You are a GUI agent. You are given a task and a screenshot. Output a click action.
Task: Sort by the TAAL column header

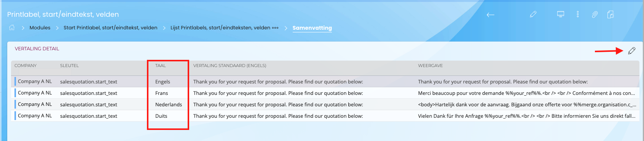pyautogui.click(x=161, y=66)
